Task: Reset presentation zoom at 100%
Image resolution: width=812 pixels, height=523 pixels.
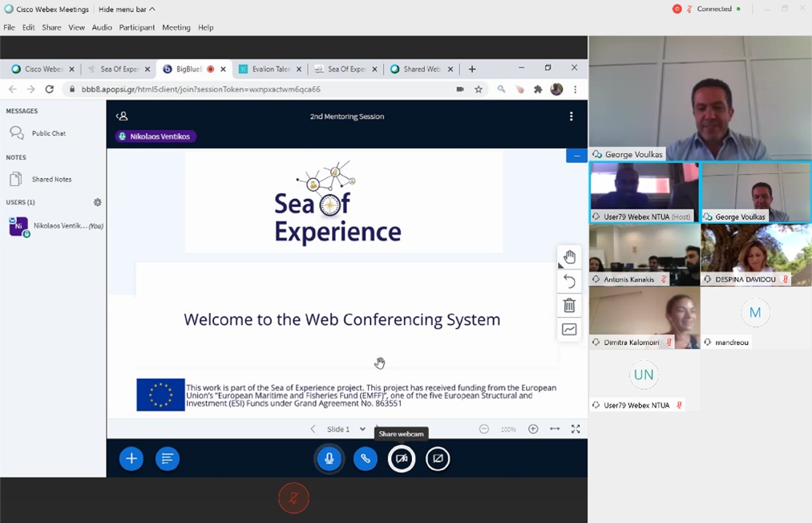Action: [x=508, y=429]
